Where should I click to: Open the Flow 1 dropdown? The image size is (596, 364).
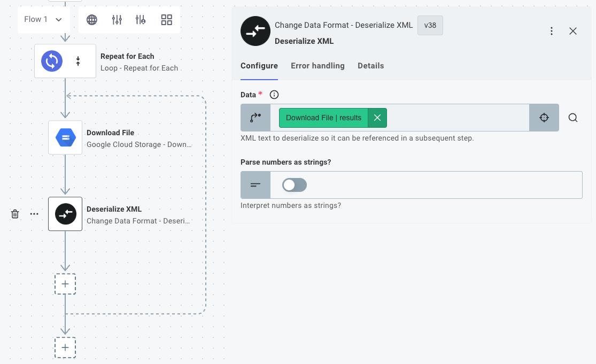pos(43,19)
